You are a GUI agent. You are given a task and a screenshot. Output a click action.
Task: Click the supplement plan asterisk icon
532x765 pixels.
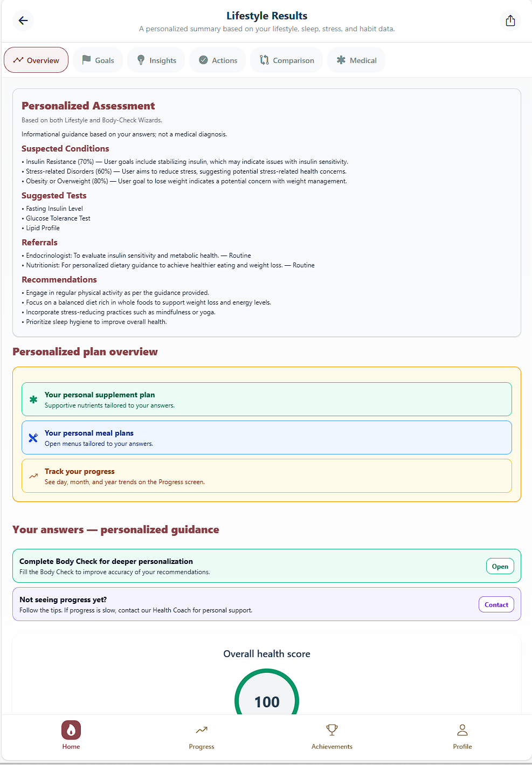point(33,399)
